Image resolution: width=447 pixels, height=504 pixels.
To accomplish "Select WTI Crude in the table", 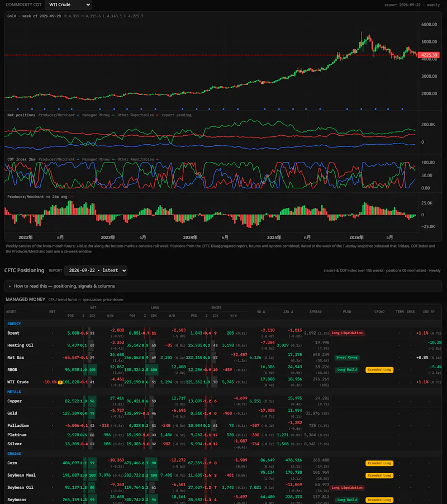I will pyautogui.click(x=18, y=382).
